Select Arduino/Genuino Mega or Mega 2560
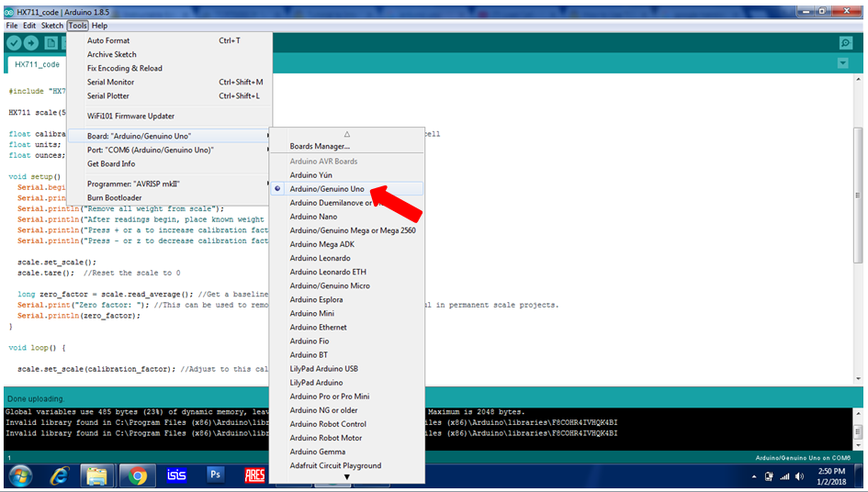 347,230
